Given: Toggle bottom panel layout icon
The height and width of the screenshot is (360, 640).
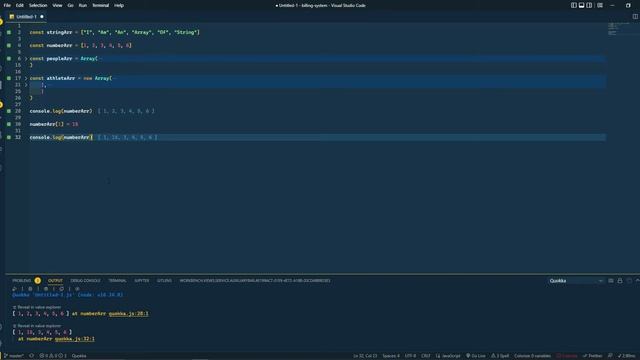Looking at the screenshot, I should point(581,5).
